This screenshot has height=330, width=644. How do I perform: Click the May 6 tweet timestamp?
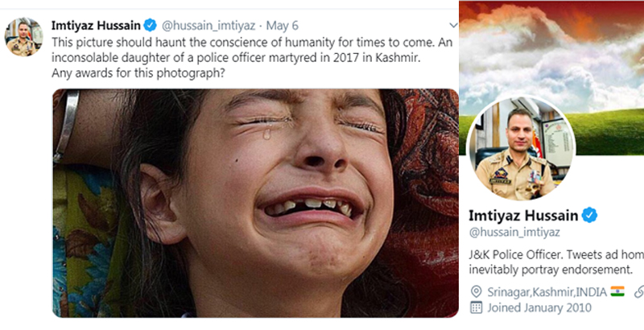[283, 26]
